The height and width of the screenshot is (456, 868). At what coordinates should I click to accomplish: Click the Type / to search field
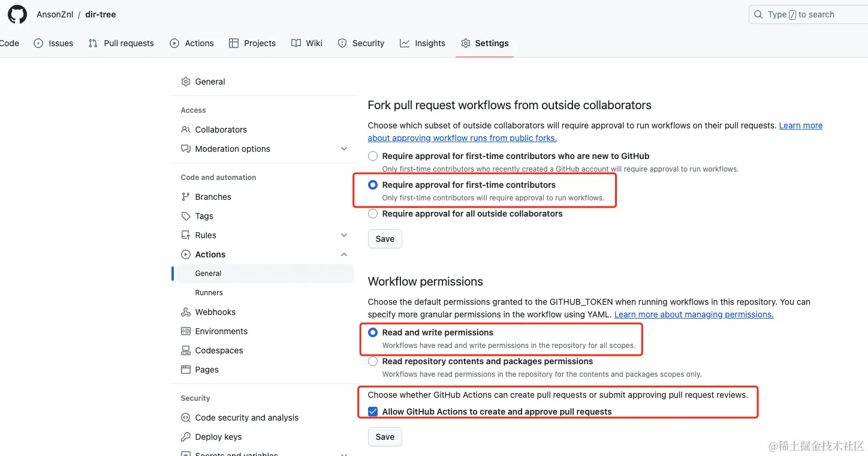[809, 14]
